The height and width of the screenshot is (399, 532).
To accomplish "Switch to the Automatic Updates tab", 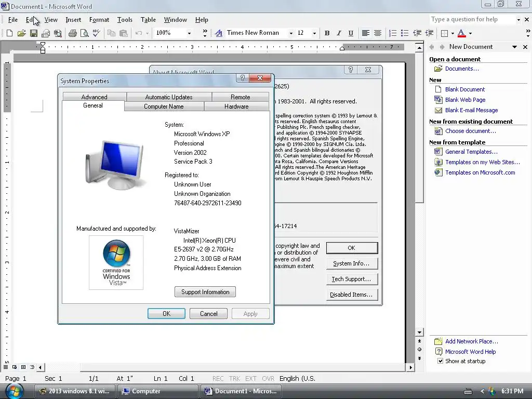I will 169,97.
